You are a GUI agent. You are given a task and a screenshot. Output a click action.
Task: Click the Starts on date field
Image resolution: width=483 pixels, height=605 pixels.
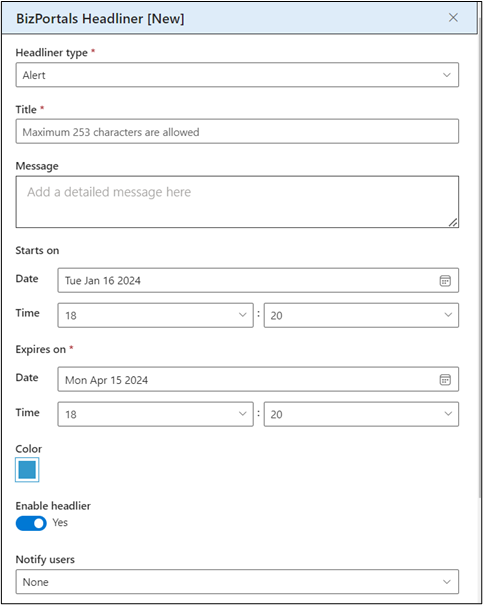(x=258, y=281)
